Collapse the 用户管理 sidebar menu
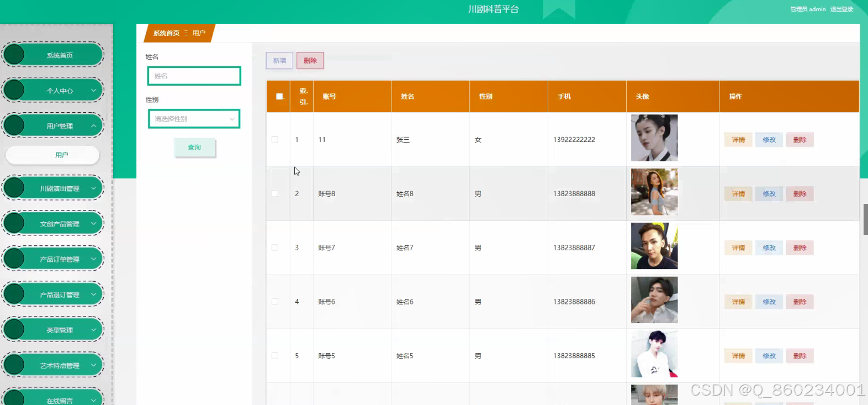This screenshot has height=405, width=868. 53,126
